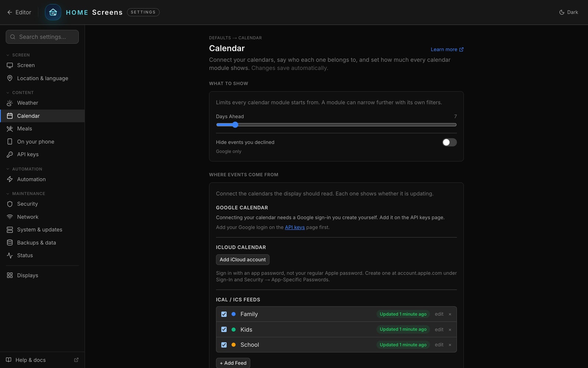588x368 pixels.
Task: Click the orange School color dot
Action: (x=233, y=345)
